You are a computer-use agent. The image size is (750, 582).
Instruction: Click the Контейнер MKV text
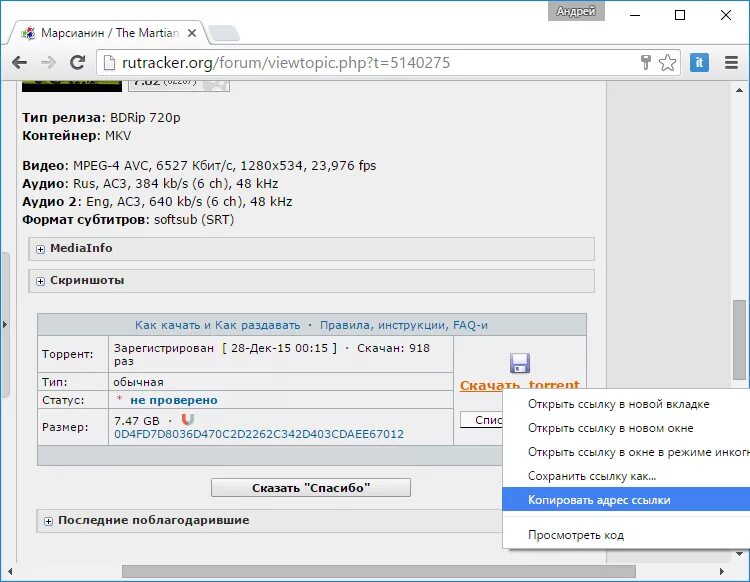coord(77,136)
